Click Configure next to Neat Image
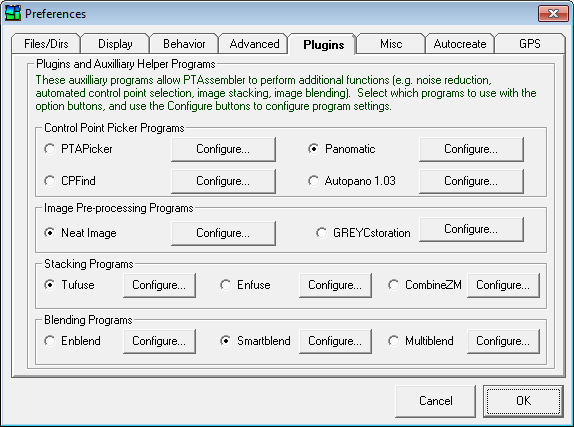The height and width of the screenshot is (427, 574). click(223, 233)
